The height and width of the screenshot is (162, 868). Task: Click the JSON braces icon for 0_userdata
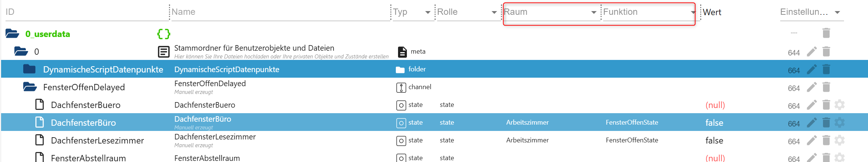(163, 34)
